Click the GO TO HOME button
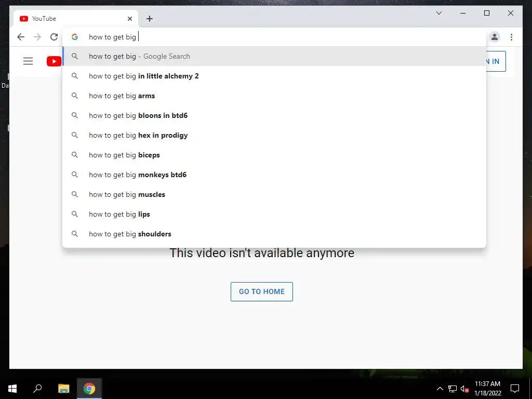 (262, 291)
